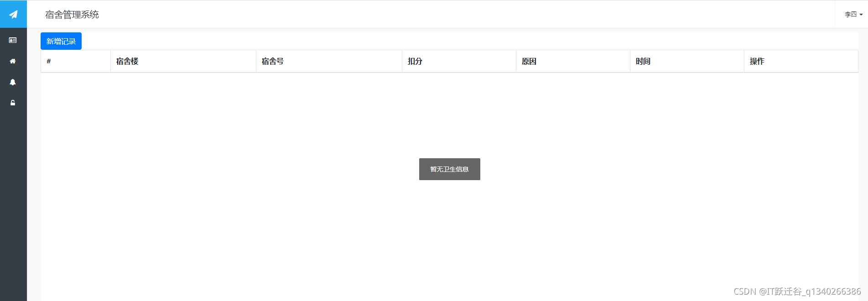868x301 pixels.
Task: Click the 暂无卫生信息 toast message
Action: tap(450, 169)
